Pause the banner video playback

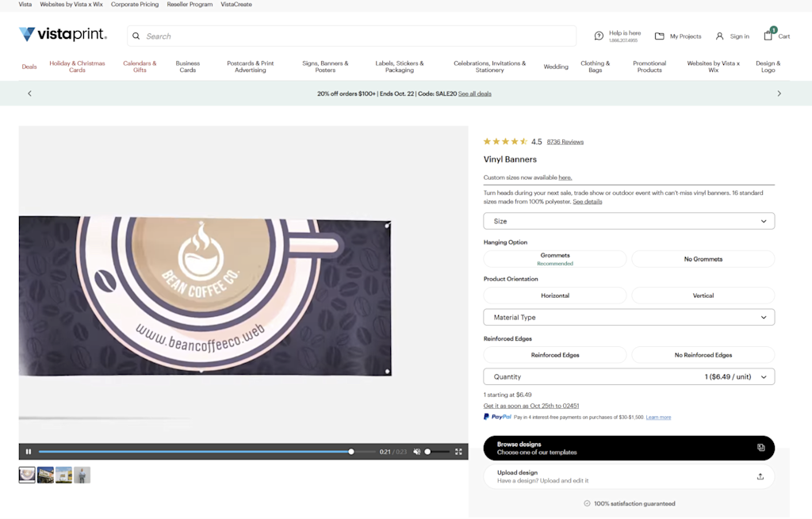coord(29,452)
